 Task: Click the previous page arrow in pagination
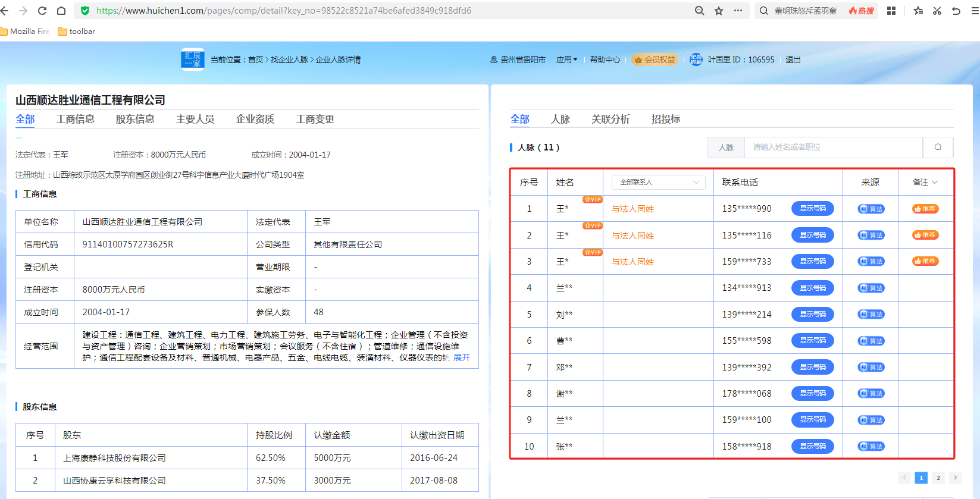[x=904, y=478]
